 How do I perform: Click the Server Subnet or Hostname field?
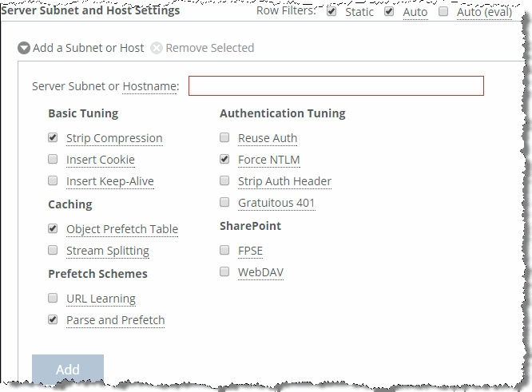tap(335, 85)
